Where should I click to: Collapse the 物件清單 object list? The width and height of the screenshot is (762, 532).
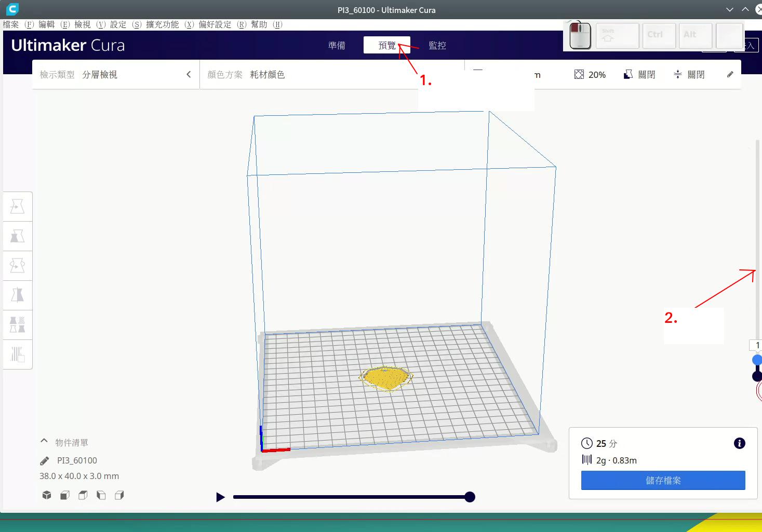click(x=44, y=441)
